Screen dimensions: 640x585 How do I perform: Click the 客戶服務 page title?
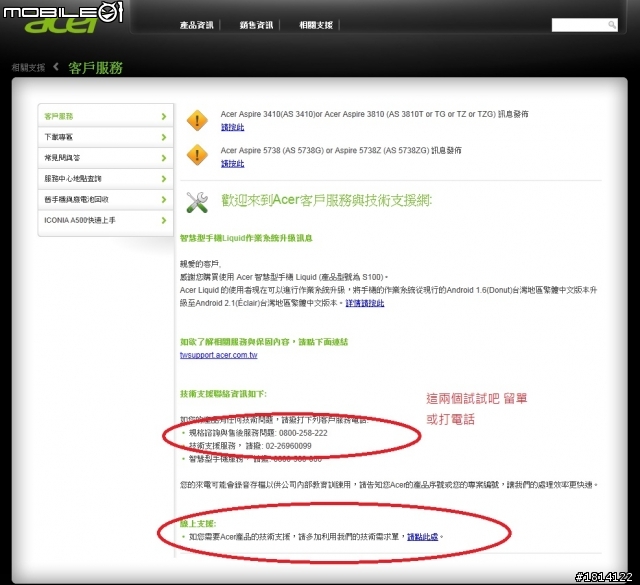[x=96, y=67]
